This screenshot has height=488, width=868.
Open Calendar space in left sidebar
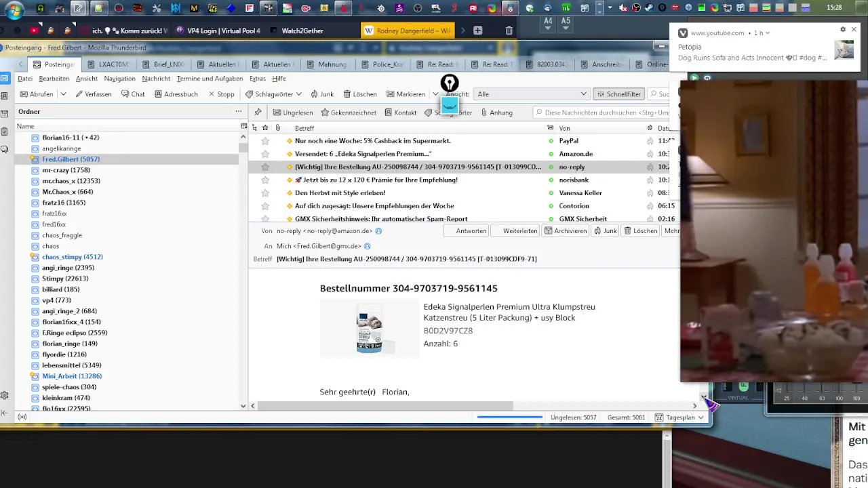tap(4, 114)
